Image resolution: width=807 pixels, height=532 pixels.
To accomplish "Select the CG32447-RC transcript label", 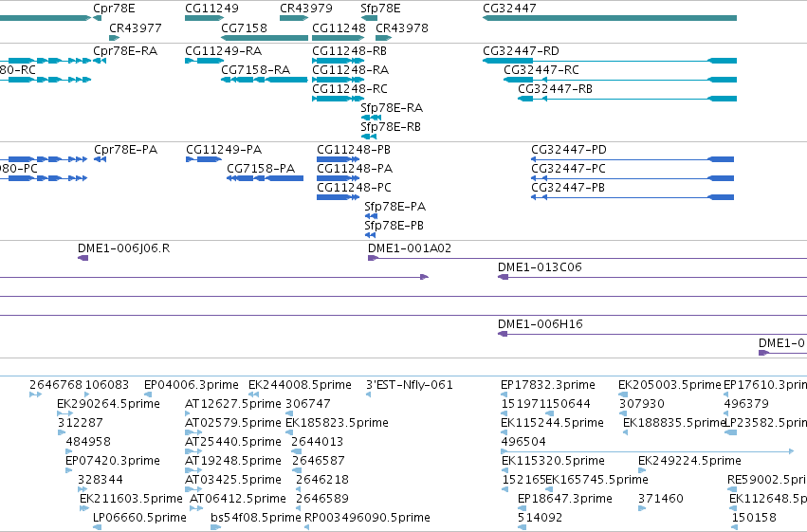I will [541, 70].
